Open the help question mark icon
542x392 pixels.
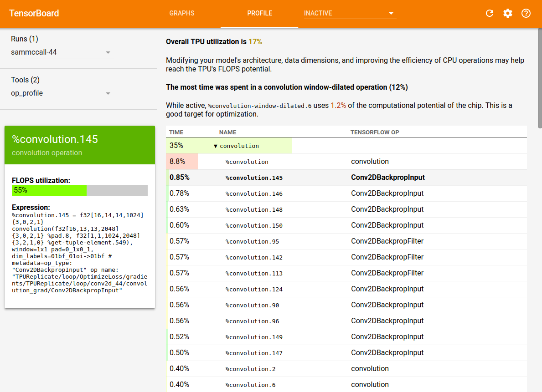pos(526,13)
